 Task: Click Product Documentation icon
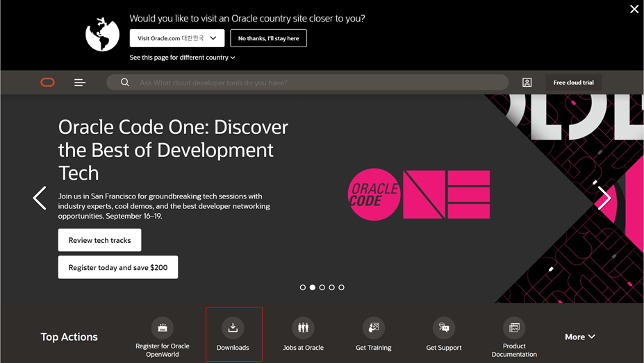(514, 328)
